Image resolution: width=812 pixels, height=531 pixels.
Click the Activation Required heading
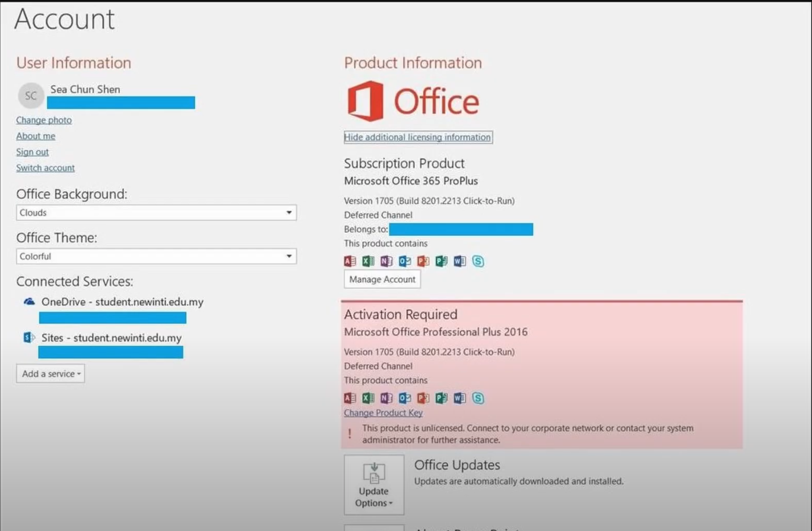(401, 314)
